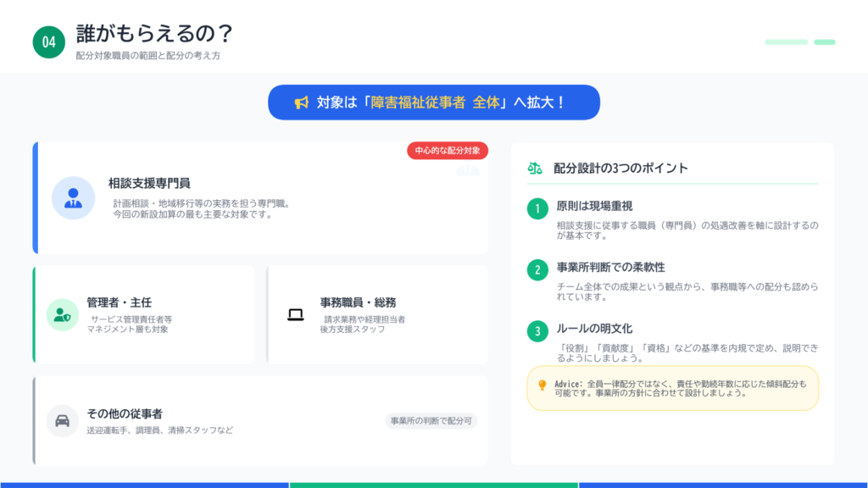Click the longer light green progress pill
Screen dimensions: 868x488
(786, 42)
